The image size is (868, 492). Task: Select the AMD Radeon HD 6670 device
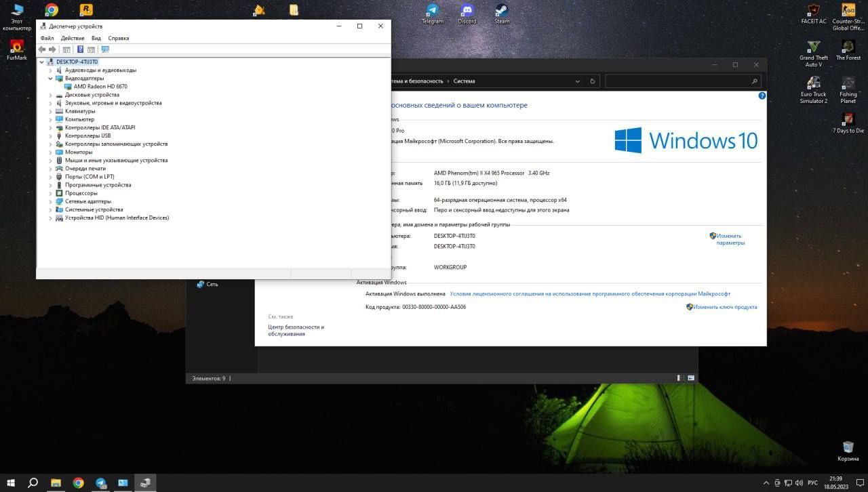coord(100,87)
